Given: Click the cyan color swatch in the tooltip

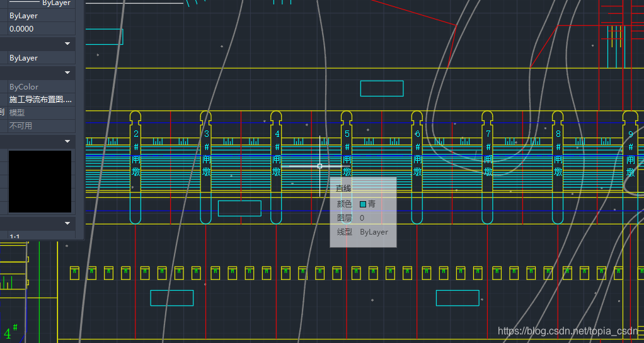Looking at the screenshot, I should coord(363,204).
